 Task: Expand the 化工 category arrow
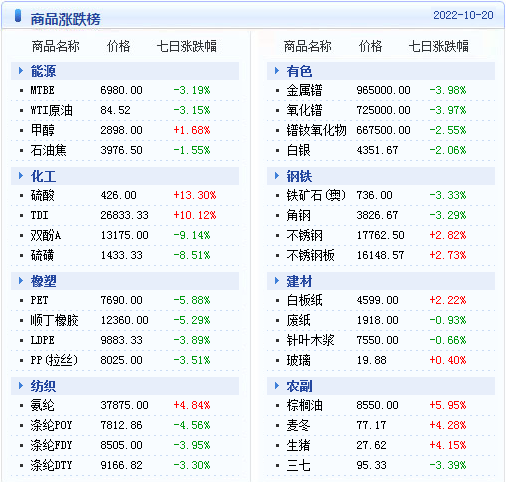21,176
